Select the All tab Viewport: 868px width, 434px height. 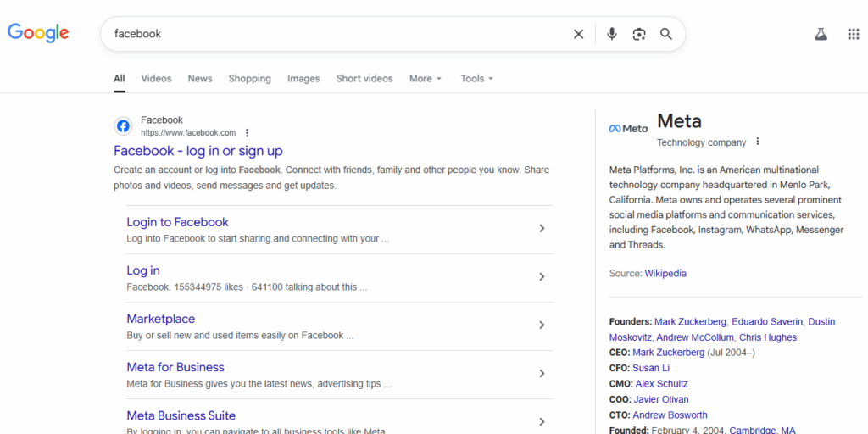tap(119, 79)
